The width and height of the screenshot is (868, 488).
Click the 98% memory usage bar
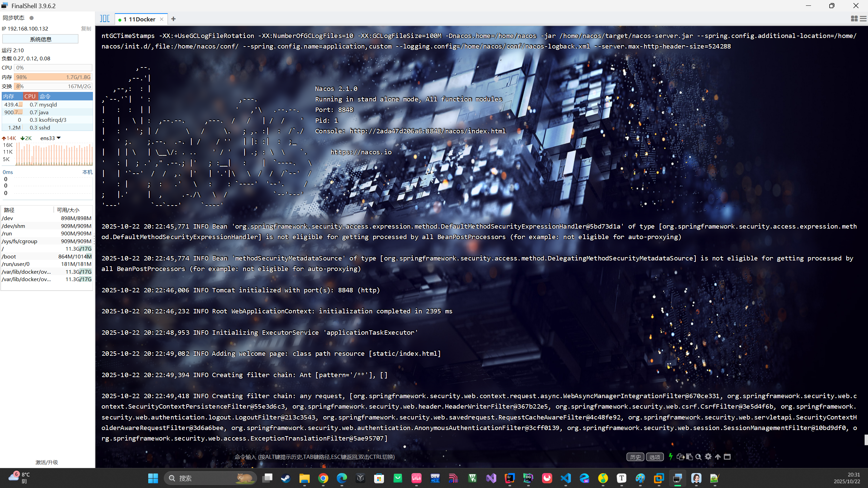[53, 77]
